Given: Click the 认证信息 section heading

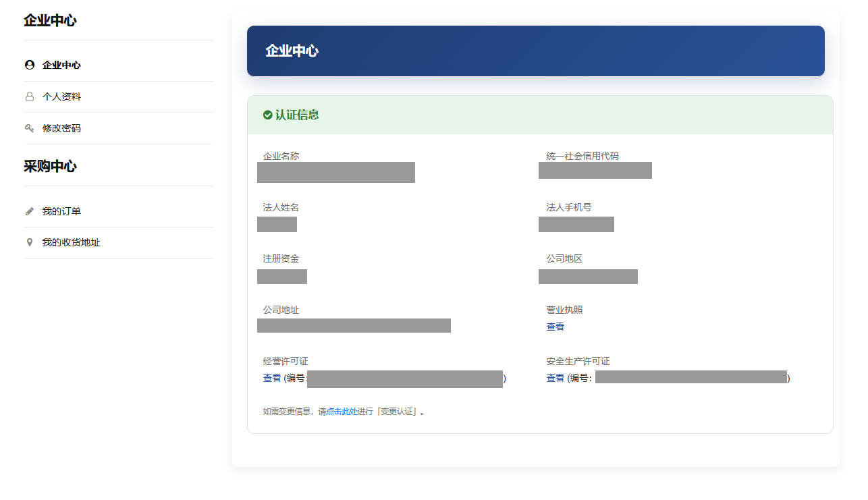Looking at the screenshot, I should tap(297, 115).
